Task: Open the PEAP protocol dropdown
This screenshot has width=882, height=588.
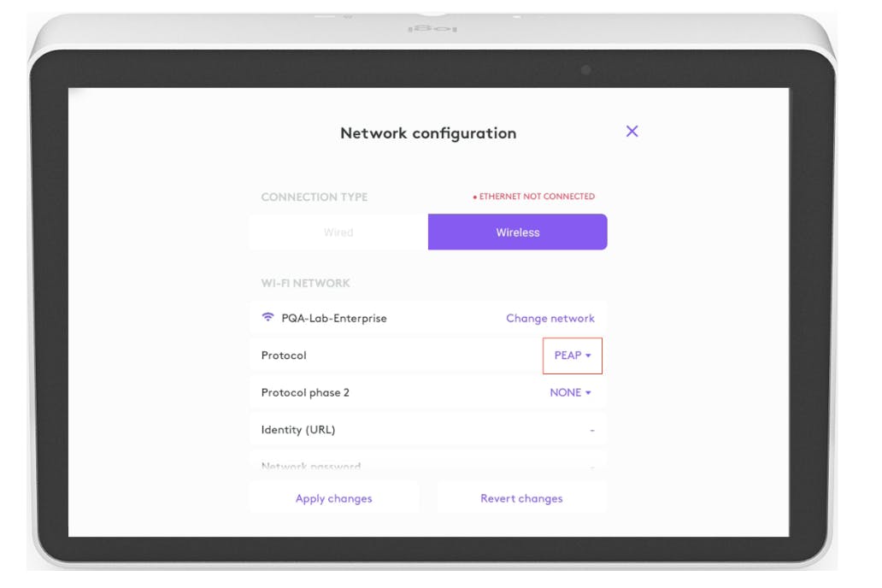Action: pos(573,356)
